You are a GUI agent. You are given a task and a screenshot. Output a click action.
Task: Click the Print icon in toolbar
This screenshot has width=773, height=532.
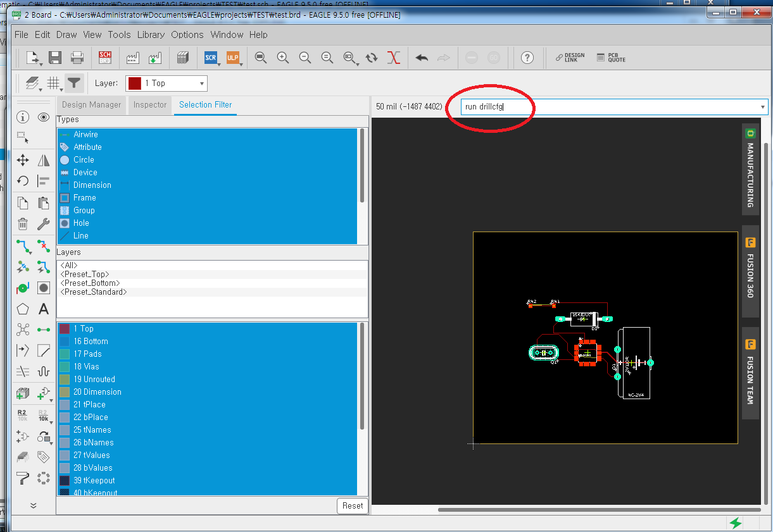click(x=77, y=58)
